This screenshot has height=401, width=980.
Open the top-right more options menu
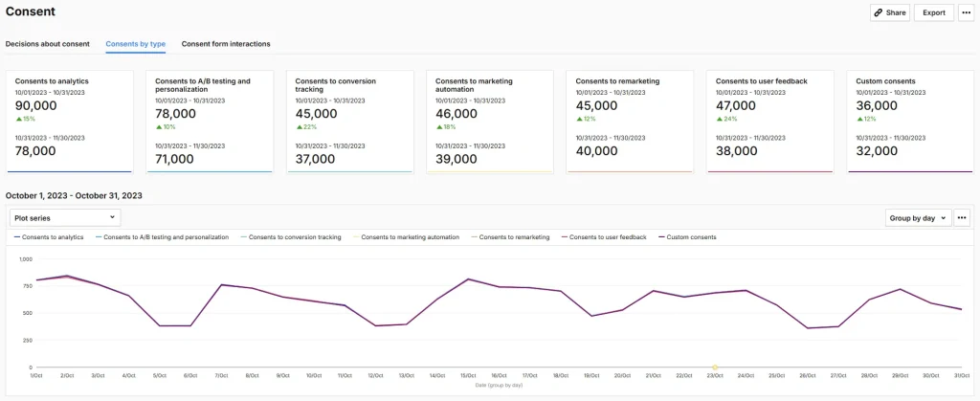pos(966,12)
